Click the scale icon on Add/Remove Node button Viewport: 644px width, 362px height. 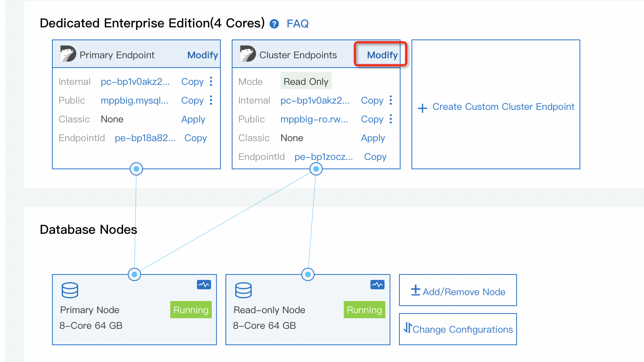415,291
